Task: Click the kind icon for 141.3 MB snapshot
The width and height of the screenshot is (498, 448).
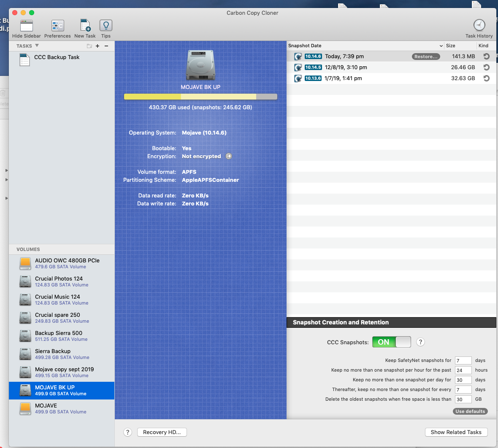Action: 486,57
